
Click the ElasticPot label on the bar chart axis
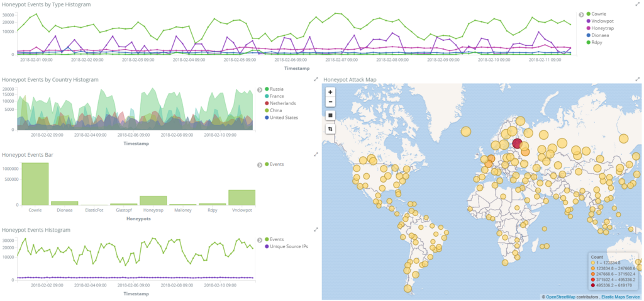(94, 210)
